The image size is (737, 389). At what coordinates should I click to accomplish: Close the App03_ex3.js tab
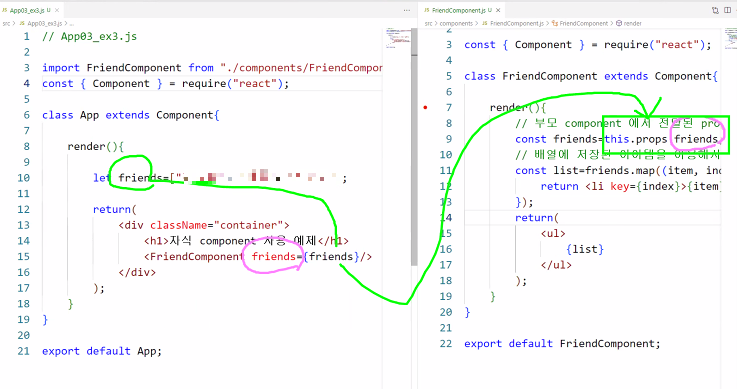57,10
